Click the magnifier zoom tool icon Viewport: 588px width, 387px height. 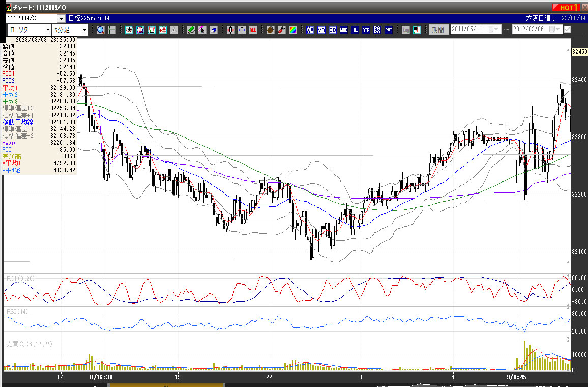101,30
